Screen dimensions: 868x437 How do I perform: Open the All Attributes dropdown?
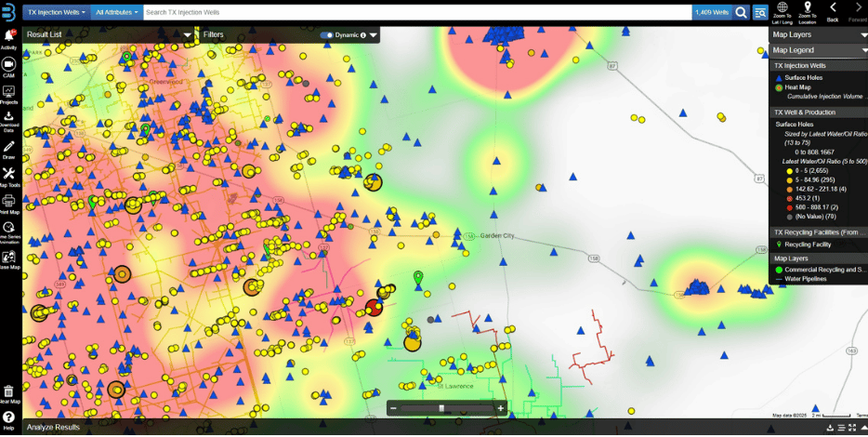pos(117,12)
